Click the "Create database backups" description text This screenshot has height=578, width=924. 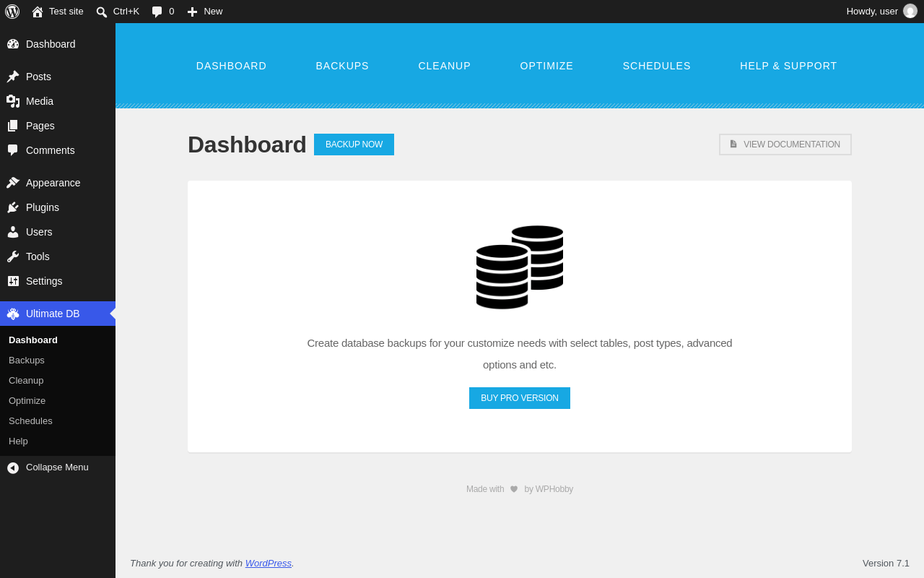point(520,354)
